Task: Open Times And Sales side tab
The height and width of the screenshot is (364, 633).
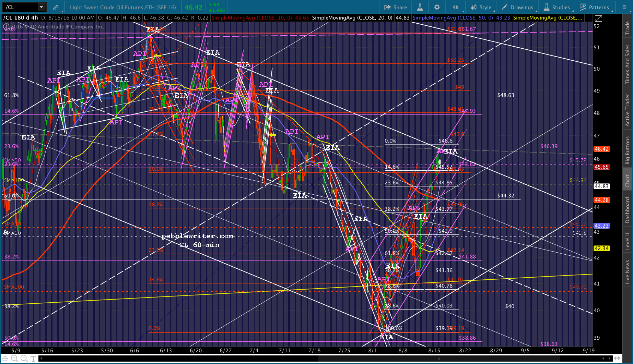Action: click(x=628, y=64)
